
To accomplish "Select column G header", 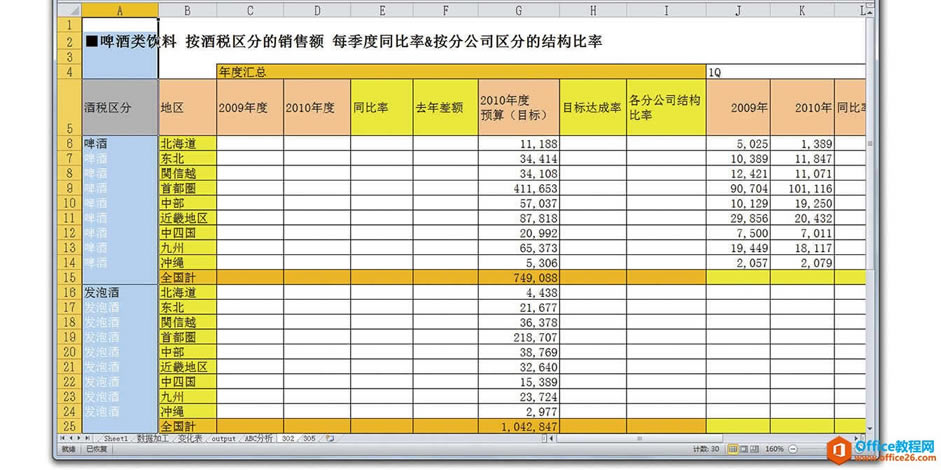I will [x=519, y=10].
